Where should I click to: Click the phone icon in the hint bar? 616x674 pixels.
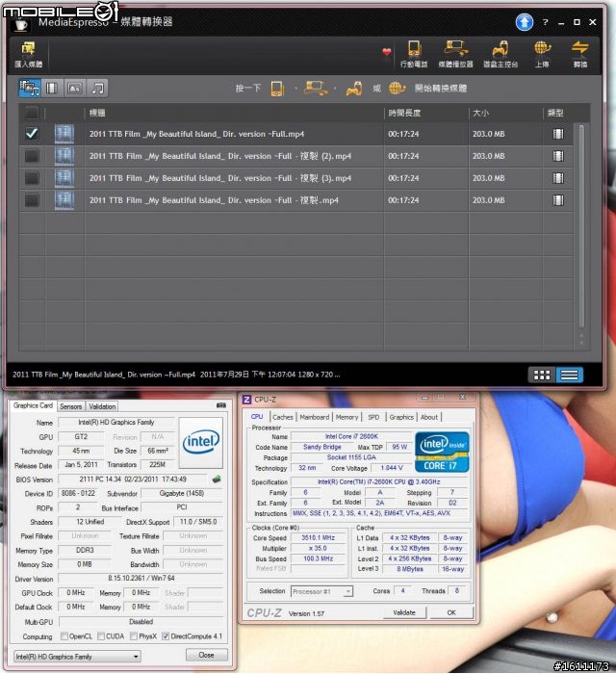tap(277, 89)
